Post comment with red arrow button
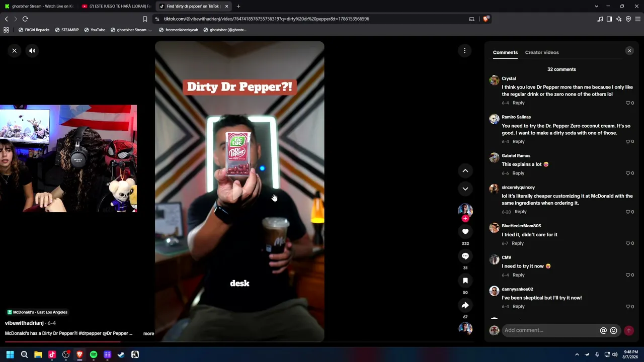Viewport: 644px width, 362px height. [x=629, y=331]
